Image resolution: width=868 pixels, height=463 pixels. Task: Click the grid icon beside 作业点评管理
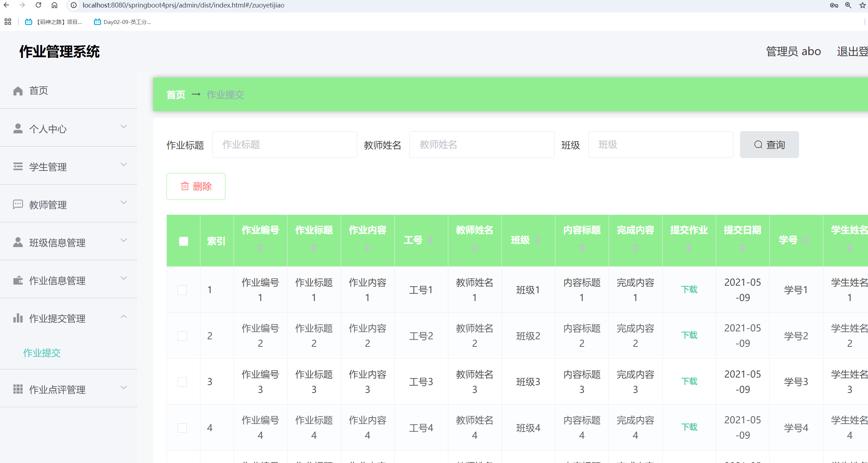pos(18,389)
